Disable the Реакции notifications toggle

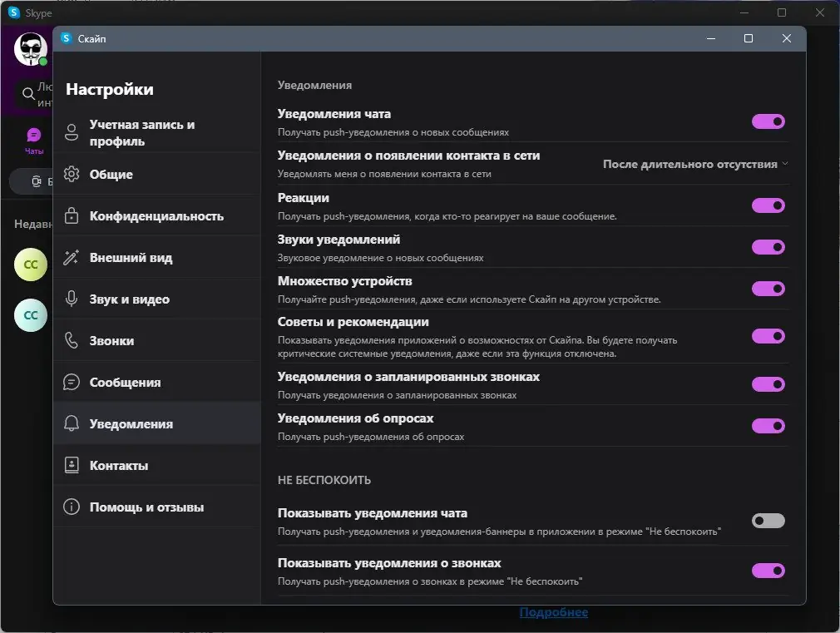(768, 205)
